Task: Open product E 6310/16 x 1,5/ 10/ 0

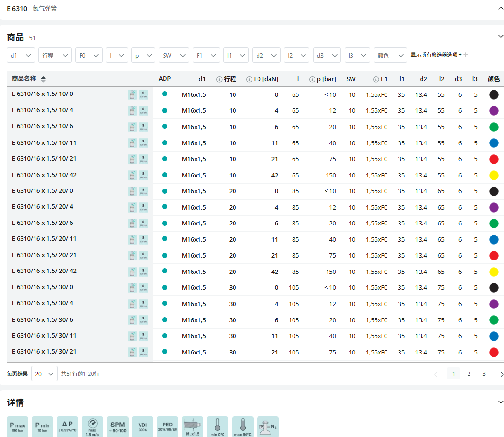Action: click(43, 94)
